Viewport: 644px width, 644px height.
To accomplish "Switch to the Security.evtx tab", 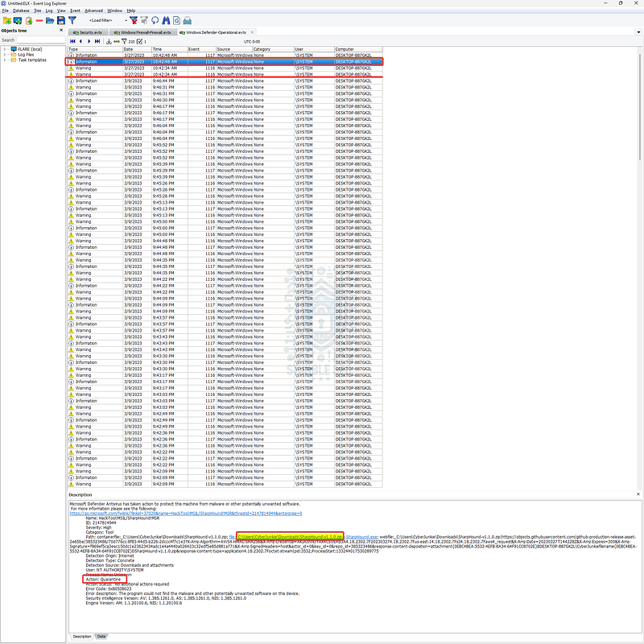I will [88, 32].
